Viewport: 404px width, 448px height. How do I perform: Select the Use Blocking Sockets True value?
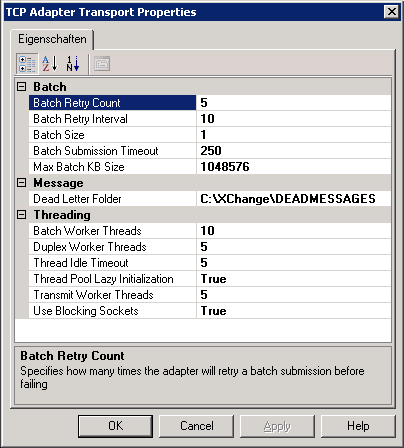tap(294, 311)
